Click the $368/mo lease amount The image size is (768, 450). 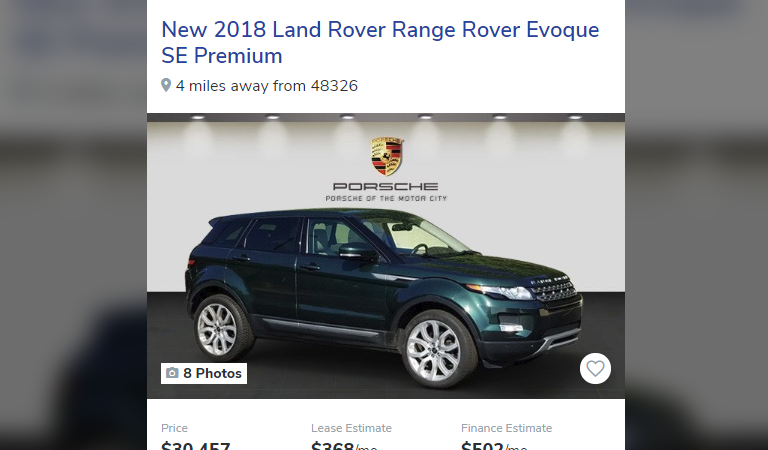344,446
